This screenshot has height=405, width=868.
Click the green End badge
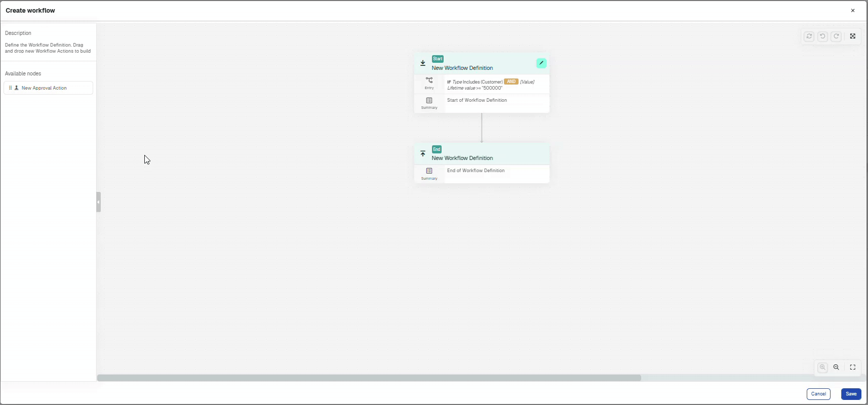coord(437,149)
